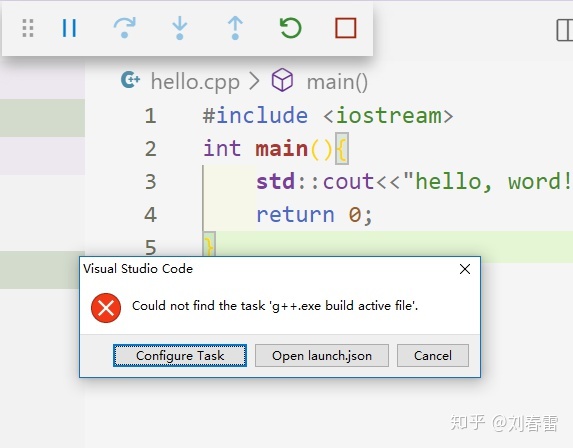This screenshot has width=573, height=448.
Task: Click the return keyword on line 4
Action: [295, 214]
